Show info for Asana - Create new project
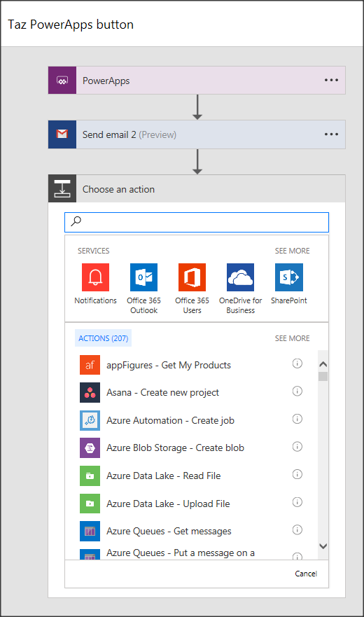This screenshot has height=617, width=364. coord(297,391)
